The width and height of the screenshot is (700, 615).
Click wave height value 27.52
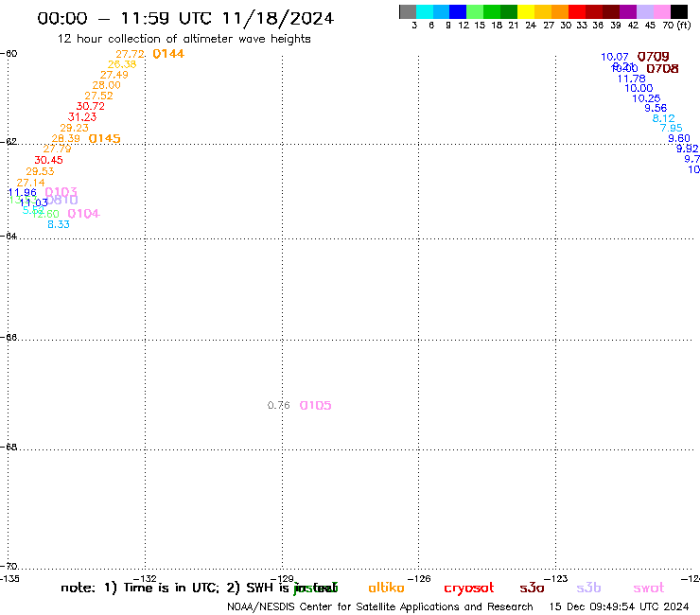(98, 96)
